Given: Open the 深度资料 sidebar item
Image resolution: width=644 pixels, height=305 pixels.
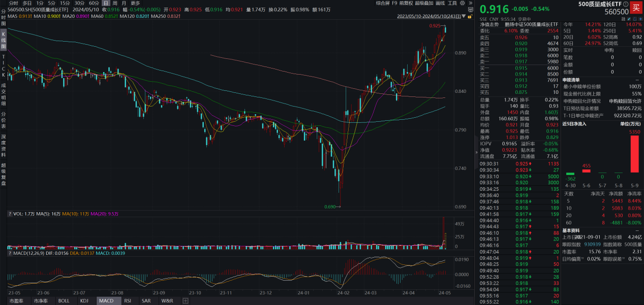Looking at the screenshot, I should pyautogui.click(x=4, y=146).
